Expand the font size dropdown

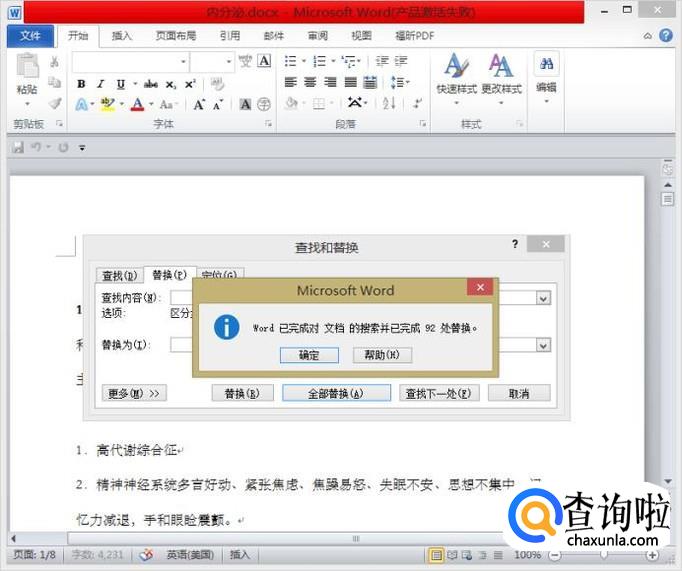coord(227,62)
